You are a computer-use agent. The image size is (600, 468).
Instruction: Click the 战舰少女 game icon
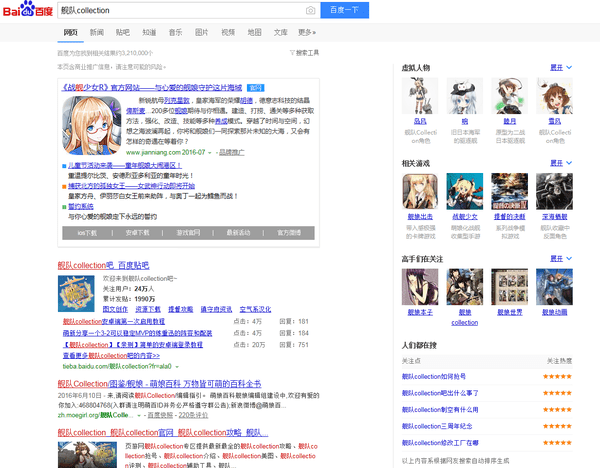[x=465, y=191]
